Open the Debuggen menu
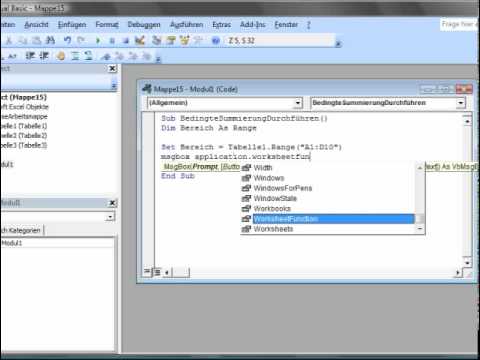Screen dimensions: 480x360 (144, 25)
